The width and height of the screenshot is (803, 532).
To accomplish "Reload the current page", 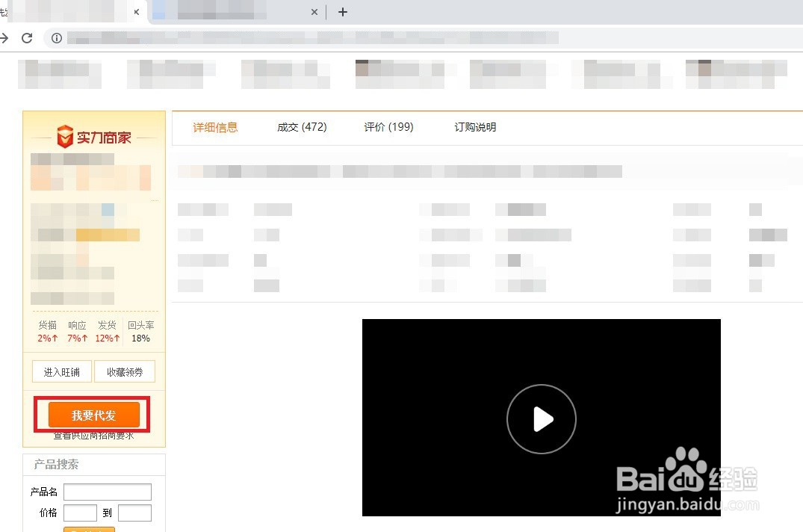I will [x=28, y=38].
